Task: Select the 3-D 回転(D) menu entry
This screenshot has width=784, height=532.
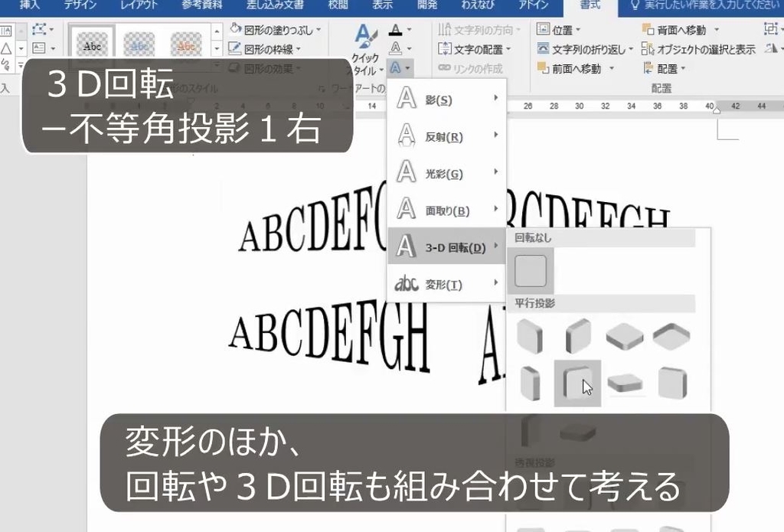Action: [446, 246]
